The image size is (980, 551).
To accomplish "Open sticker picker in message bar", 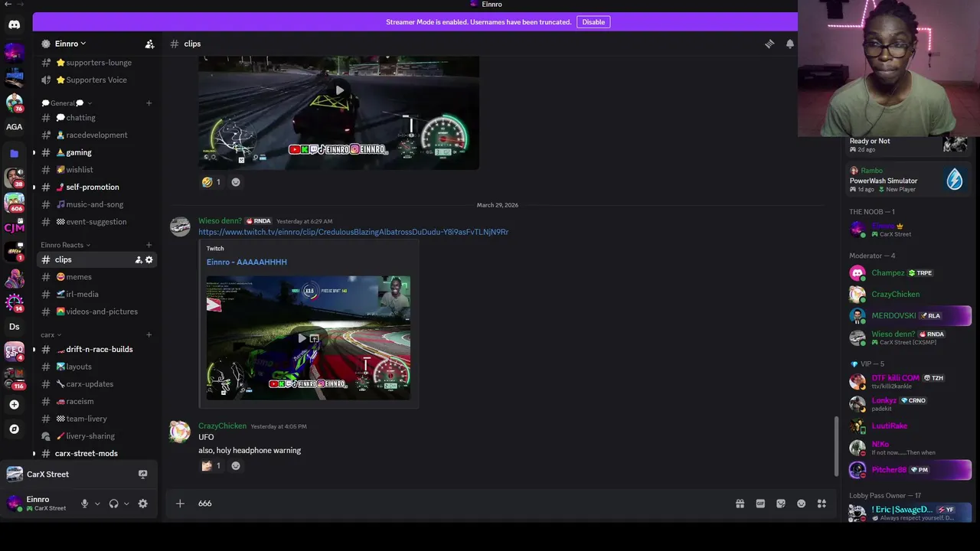I will click(x=781, y=504).
